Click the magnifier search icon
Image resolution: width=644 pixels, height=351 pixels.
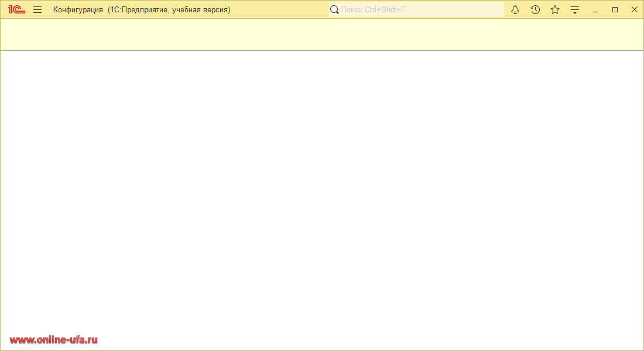click(334, 9)
